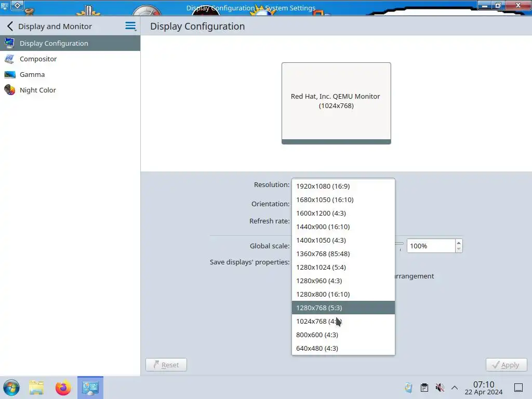Viewport: 532px width, 399px height.
Task: Choose 1440x900 (16:10) resolution
Action: point(343,227)
